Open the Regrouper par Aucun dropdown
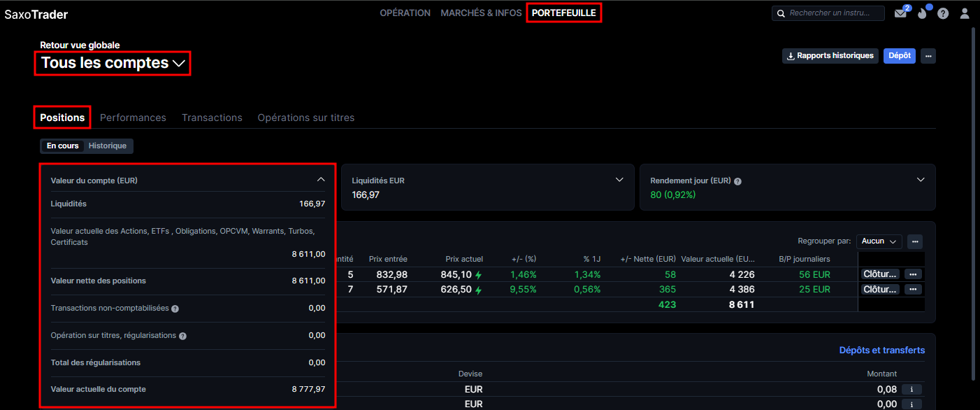The image size is (980, 410). (879, 241)
